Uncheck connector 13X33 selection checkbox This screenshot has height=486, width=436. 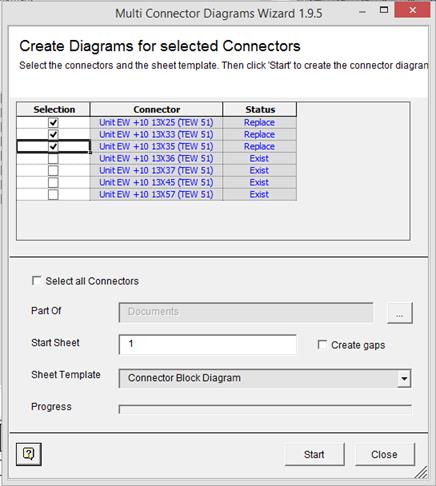[x=53, y=135]
